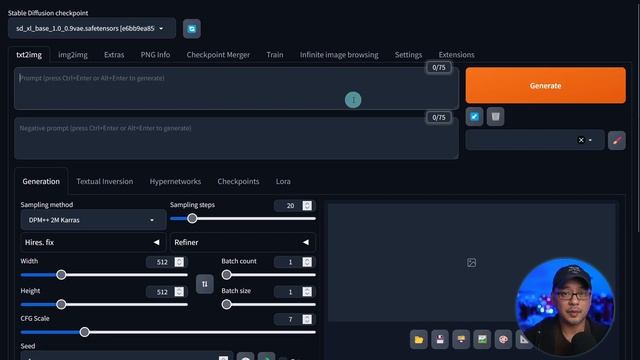Image resolution: width=640 pixels, height=360 pixels.
Task: Refresh the Stable Diffusion checkpoint list
Action: (x=192, y=29)
